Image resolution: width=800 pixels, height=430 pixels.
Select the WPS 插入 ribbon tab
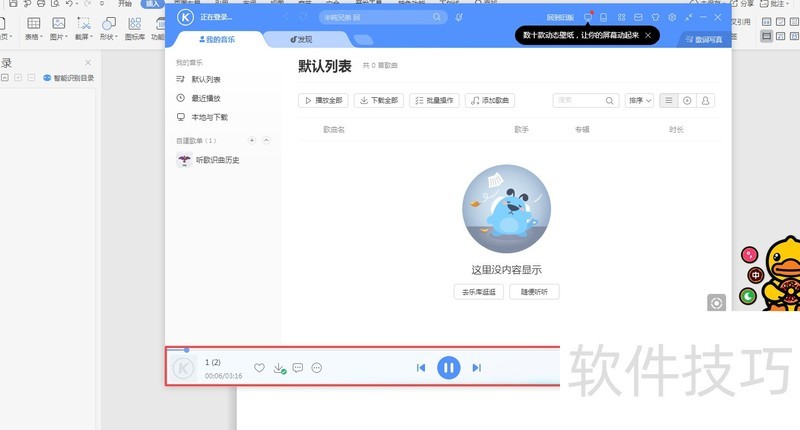pyautogui.click(x=152, y=4)
